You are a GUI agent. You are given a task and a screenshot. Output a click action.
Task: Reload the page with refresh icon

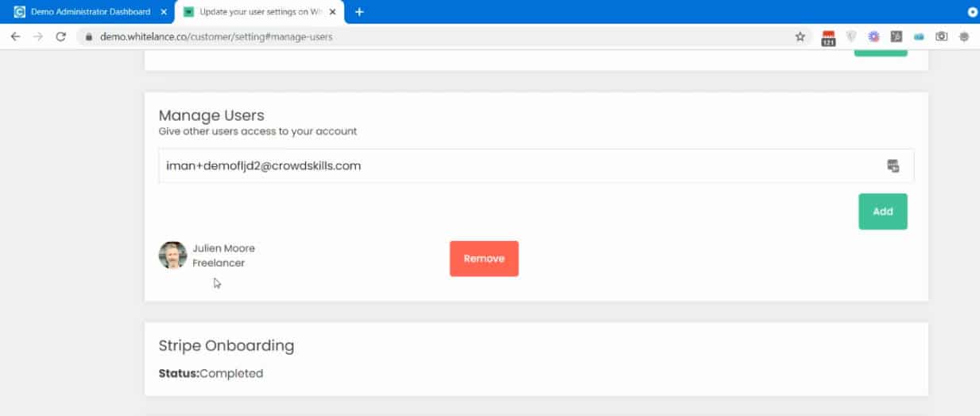click(60, 37)
